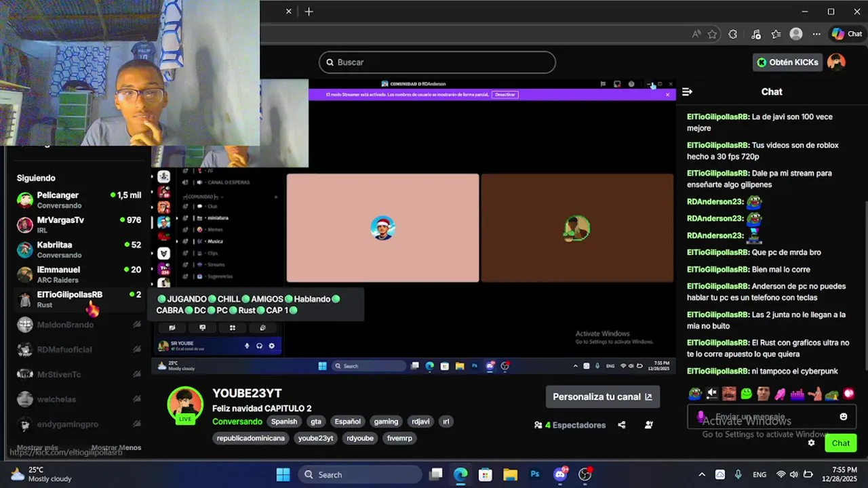
Task: Open the Copilot Chat button in browser toolbar
Action: [847, 34]
